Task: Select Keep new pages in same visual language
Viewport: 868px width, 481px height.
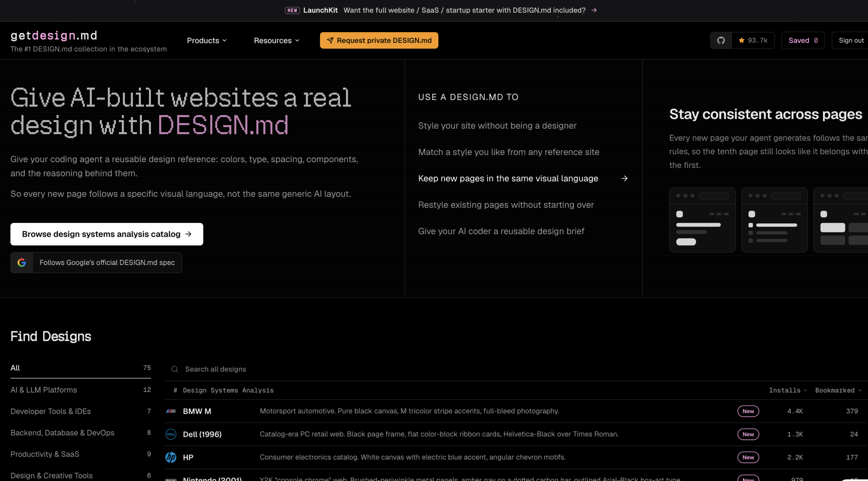Action: coord(508,178)
